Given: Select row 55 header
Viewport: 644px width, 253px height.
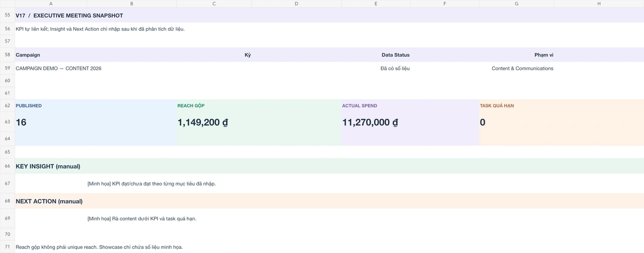Looking at the screenshot, I should 8,15.
